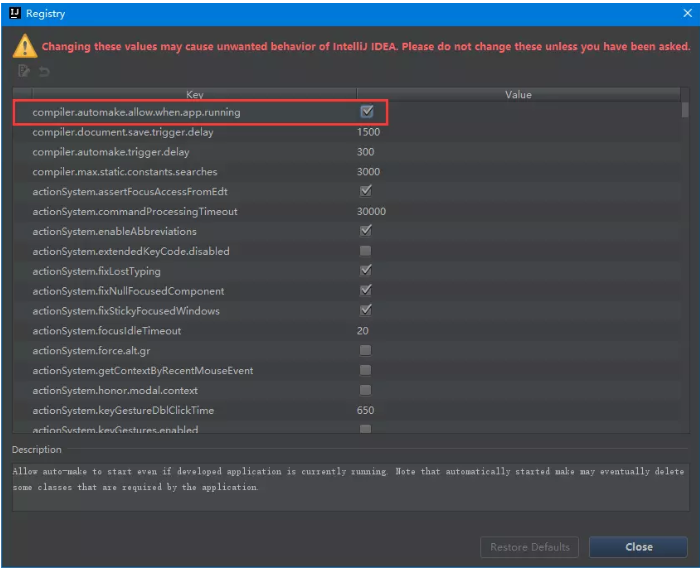Click value 30000 for commandProcessingTimeout

371,212
